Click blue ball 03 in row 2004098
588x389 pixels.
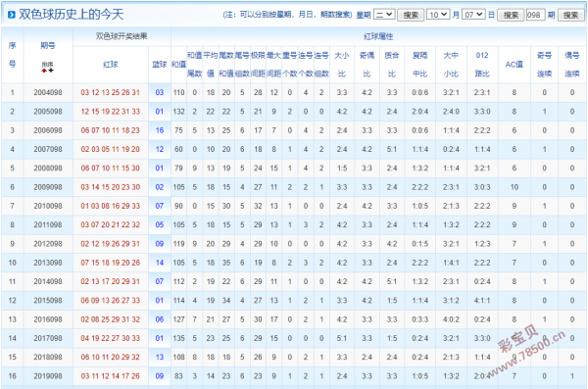click(x=160, y=92)
